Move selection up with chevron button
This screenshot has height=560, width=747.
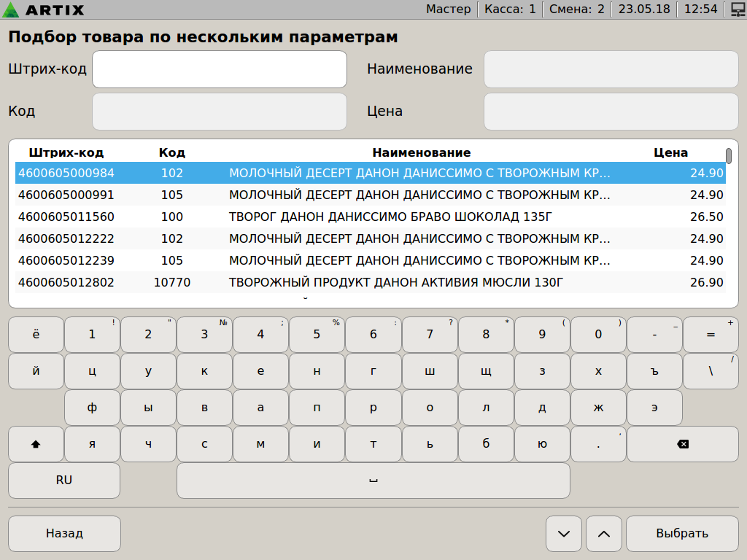(x=604, y=534)
